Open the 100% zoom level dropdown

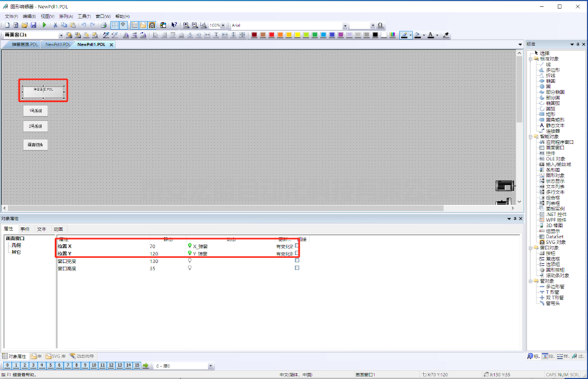click(224, 26)
